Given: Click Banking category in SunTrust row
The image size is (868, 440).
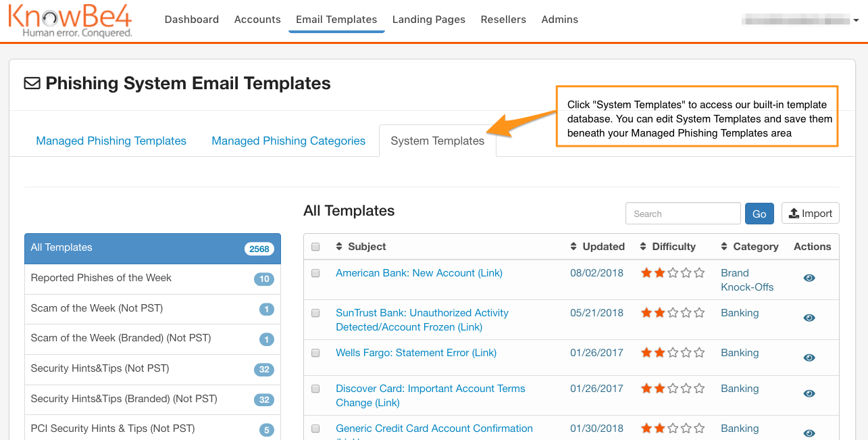Looking at the screenshot, I should [740, 313].
